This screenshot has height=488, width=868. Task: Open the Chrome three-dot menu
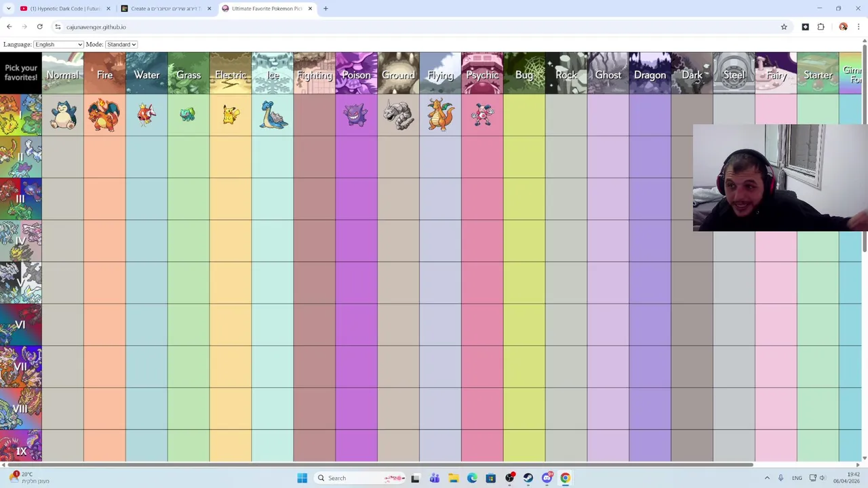[859, 26]
